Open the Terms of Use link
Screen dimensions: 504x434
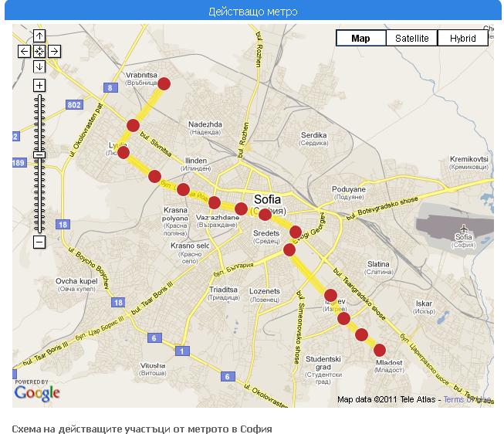tap(468, 399)
